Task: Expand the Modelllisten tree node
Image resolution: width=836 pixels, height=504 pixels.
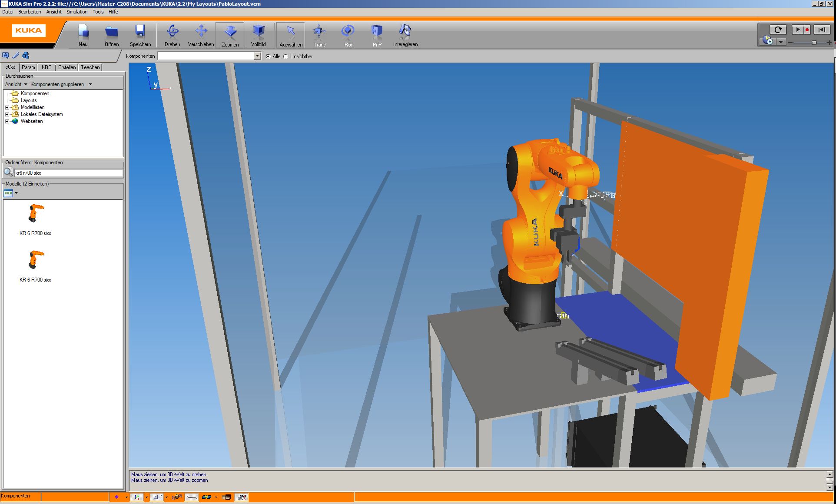Action: (x=7, y=107)
